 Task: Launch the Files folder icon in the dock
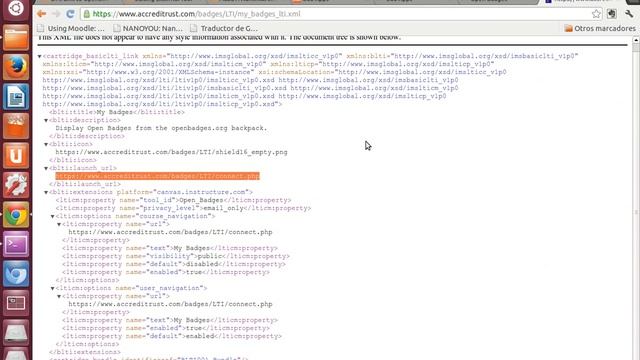[16, 38]
